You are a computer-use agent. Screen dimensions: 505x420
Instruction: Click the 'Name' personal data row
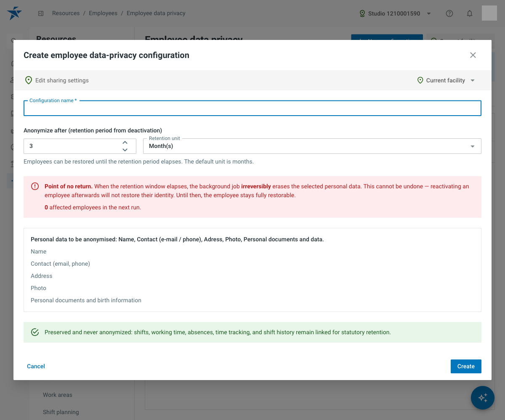point(38,251)
